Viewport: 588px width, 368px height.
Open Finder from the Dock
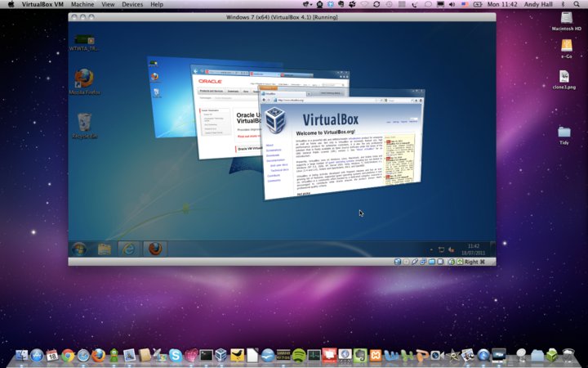coord(21,356)
